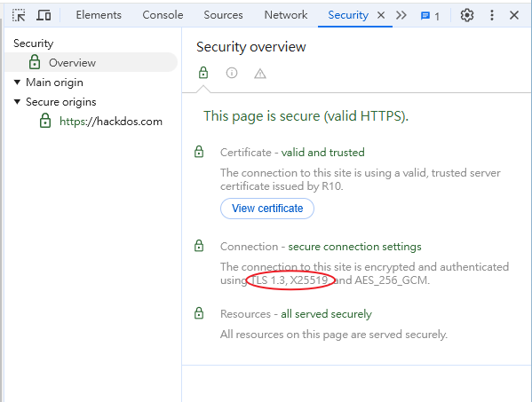Screen dimensions: 532x402
Task: Collapse the Secure origins tree section
Action: 17,101
